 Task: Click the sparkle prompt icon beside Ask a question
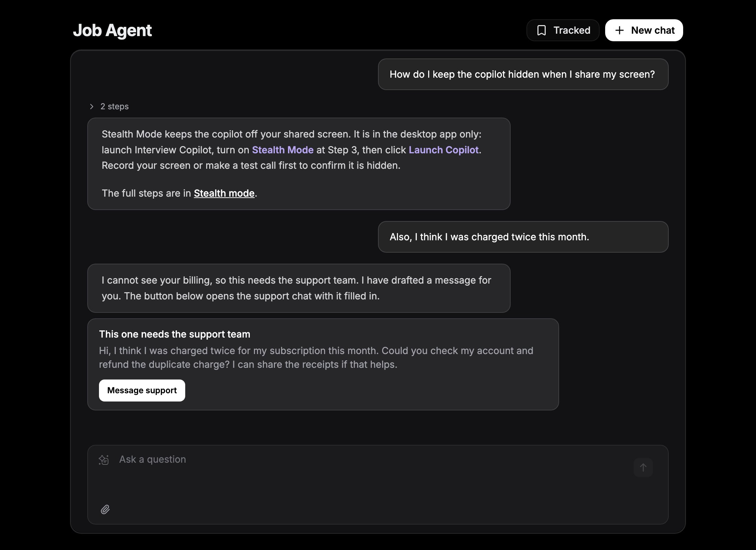pos(104,460)
